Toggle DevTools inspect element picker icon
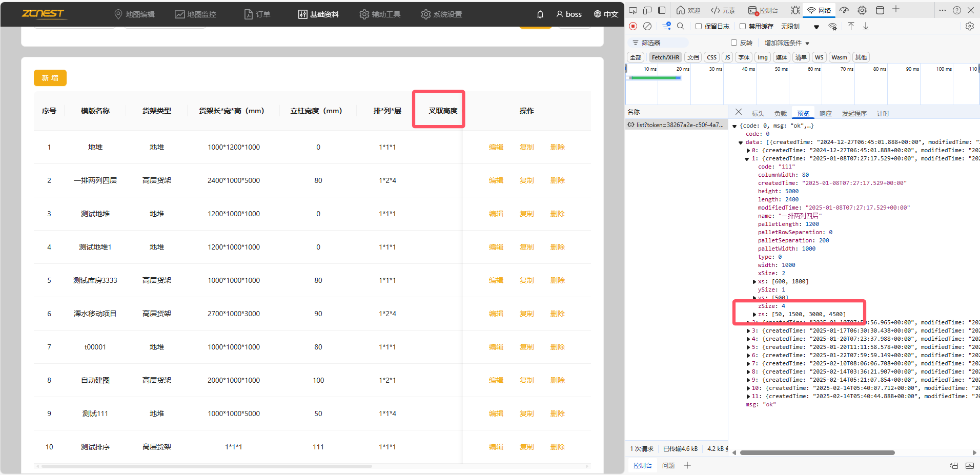The height and width of the screenshot is (475, 980). pos(633,10)
